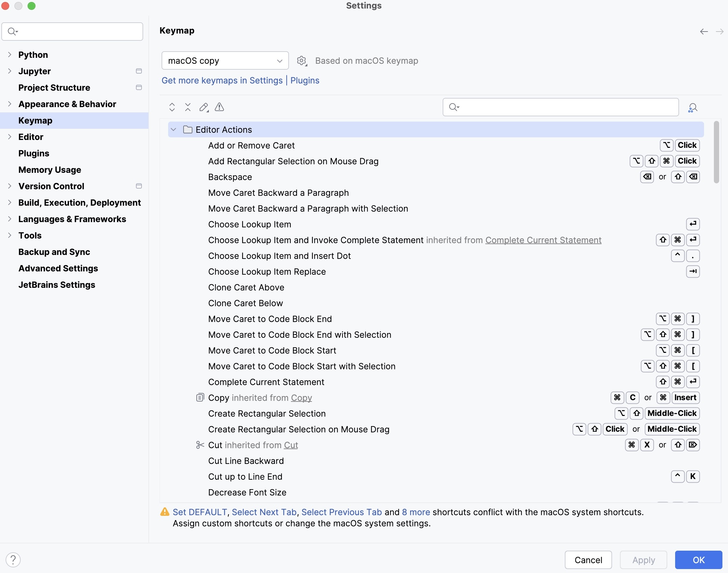This screenshot has width=728, height=573.
Task: Select the edit shortcut pencil icon
Action: pos(204,107)
